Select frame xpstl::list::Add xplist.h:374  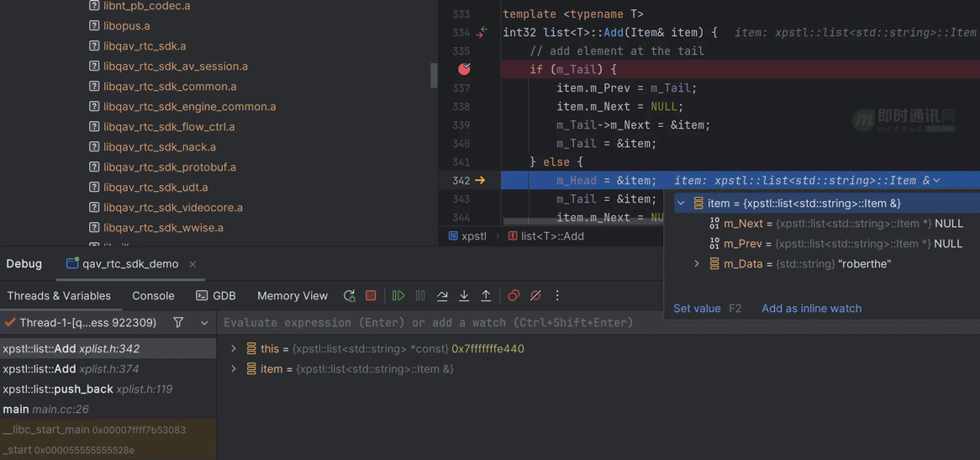108,368
